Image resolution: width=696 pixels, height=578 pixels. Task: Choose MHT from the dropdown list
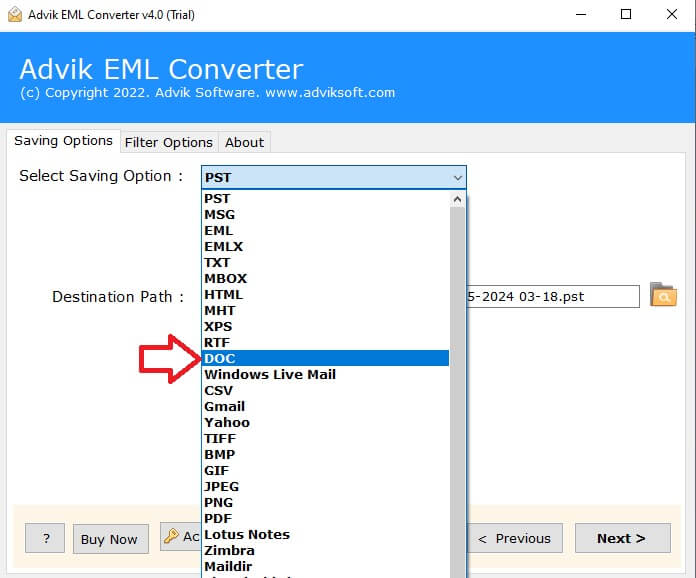click(325, 310)
